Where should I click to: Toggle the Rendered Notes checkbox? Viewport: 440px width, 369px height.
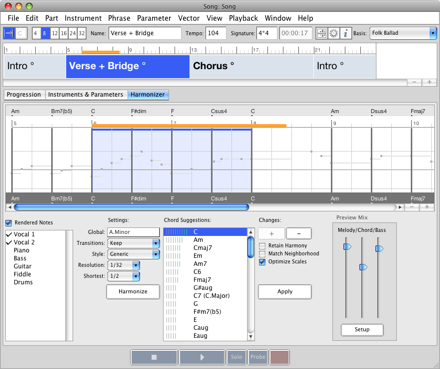pos(9,223)
